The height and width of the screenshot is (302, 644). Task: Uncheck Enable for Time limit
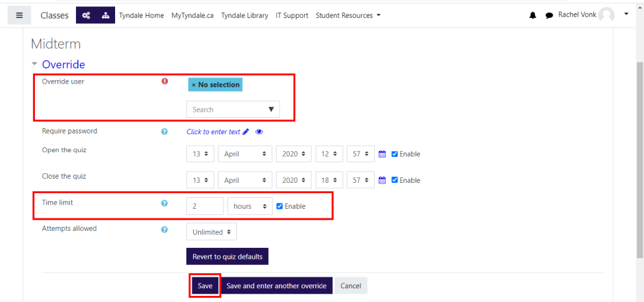pos(280,206)
